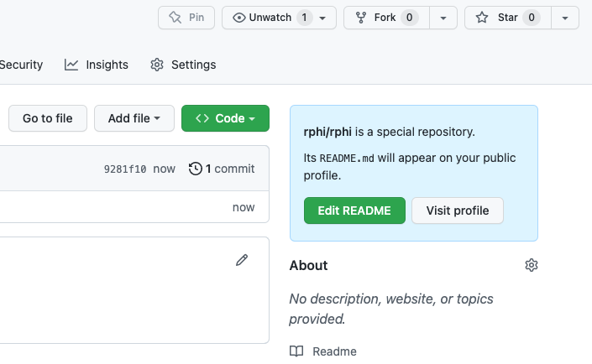Click the Edit README button
Image resolution: width=592 pixels, height=364 pixels.
(354, 211)
